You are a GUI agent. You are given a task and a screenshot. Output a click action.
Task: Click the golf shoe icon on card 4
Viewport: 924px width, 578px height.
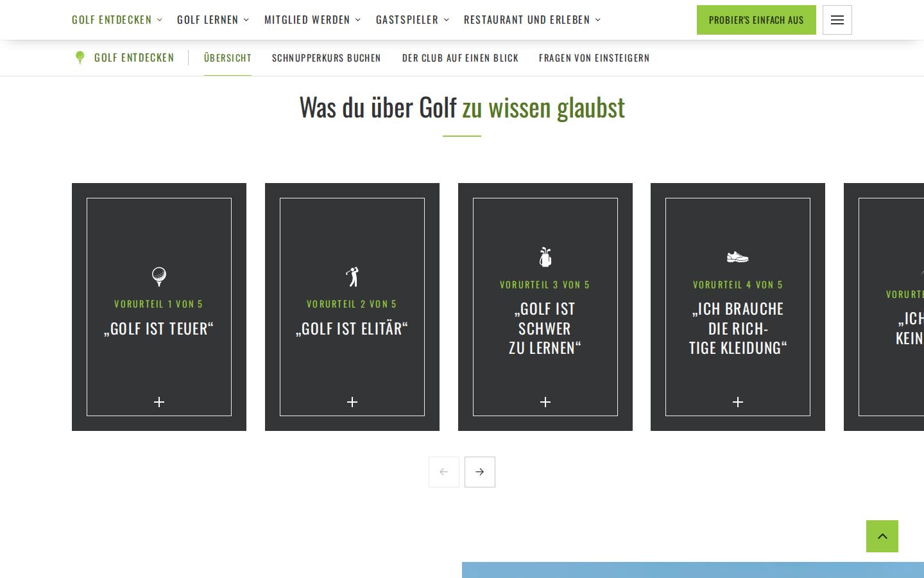(x=738, y=257)
